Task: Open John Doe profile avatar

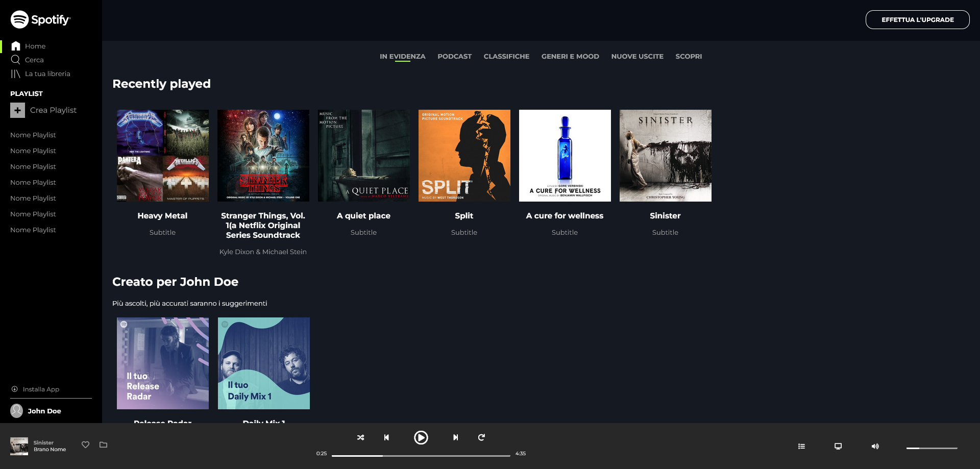Action: [17, 411]
